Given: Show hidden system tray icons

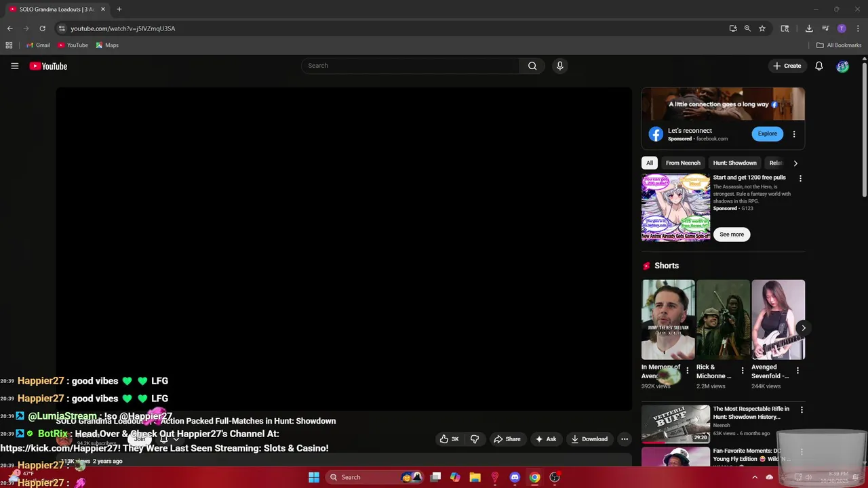Looking at the screenshot, I should (x=755, y=477).
